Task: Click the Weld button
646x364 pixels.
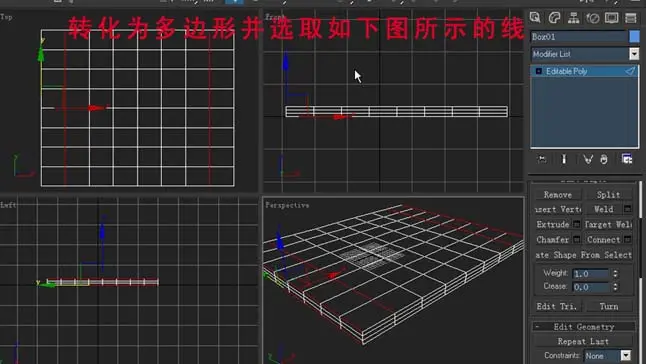Action: click(604, 209)
